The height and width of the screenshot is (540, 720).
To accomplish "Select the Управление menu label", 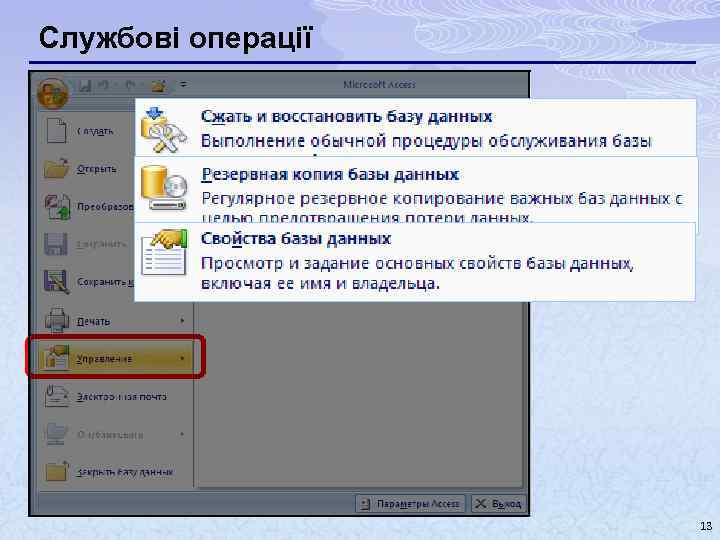I will click(x=104, y=359).
